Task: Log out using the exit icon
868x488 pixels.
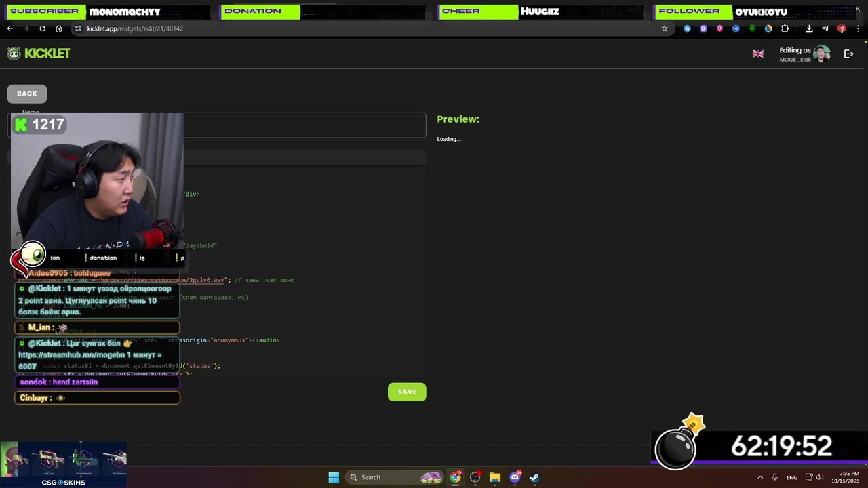Action: pos(848,54)
